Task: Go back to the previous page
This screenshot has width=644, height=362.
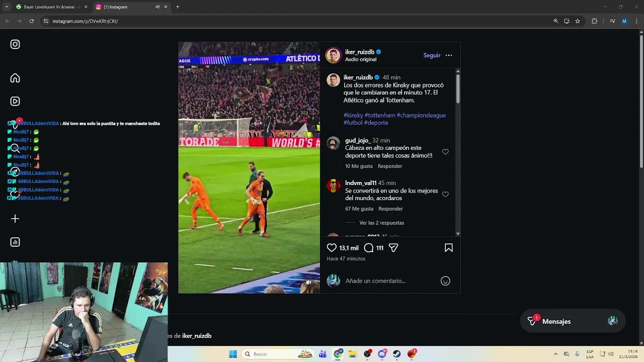Action: tap(7, 21)
